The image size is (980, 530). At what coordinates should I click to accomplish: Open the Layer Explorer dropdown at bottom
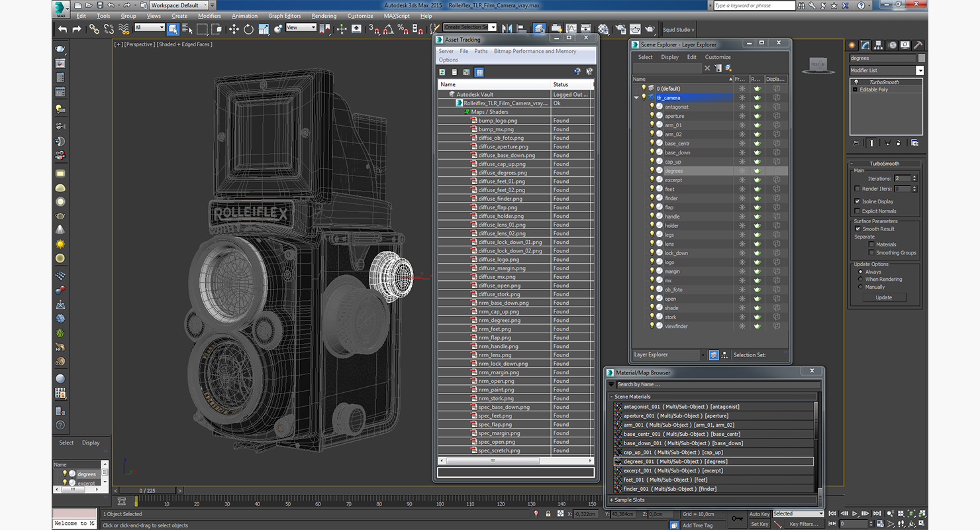[670, 354]
